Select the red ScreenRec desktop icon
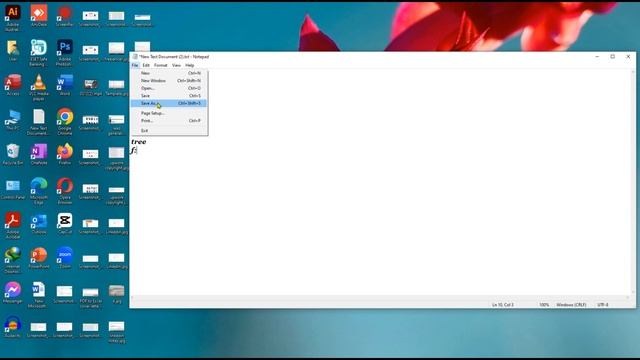 (x=64, y=16)
